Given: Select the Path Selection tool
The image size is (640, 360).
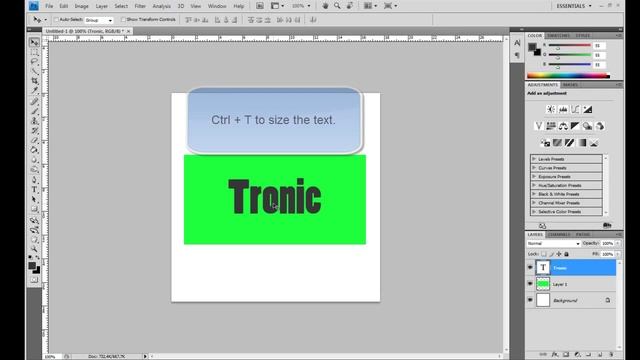Looking at the screenshot, I should point(35,200).
